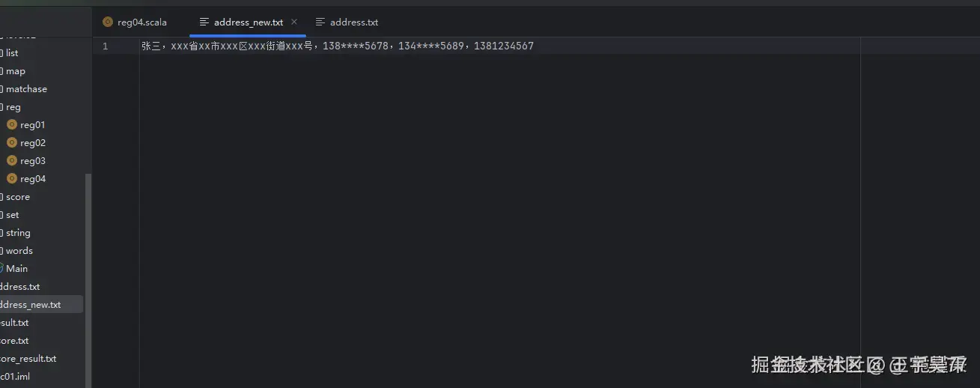Select the words package

19,251
